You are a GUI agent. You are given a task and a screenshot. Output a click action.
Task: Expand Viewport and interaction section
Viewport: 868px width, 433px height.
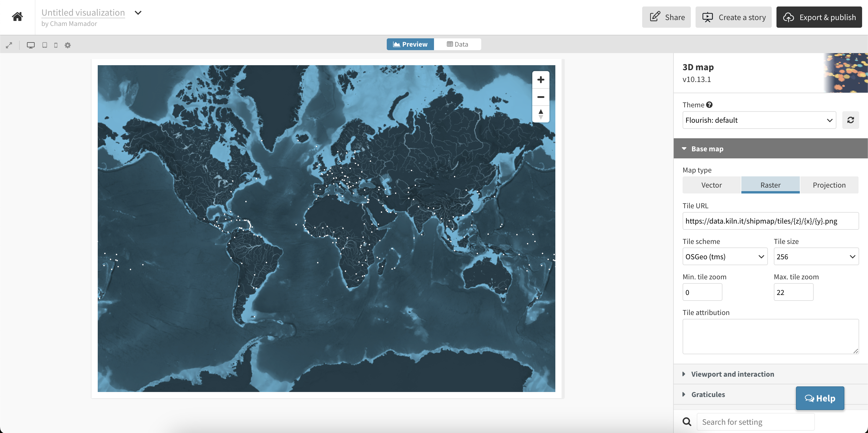pyautogui.click(x=732, y=374)
